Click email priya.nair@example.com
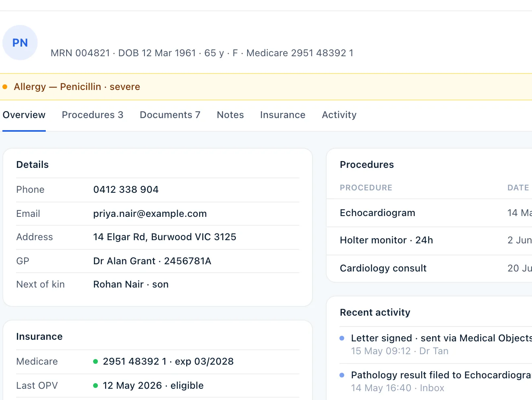 pyautogui.click(x=150, y=214)
